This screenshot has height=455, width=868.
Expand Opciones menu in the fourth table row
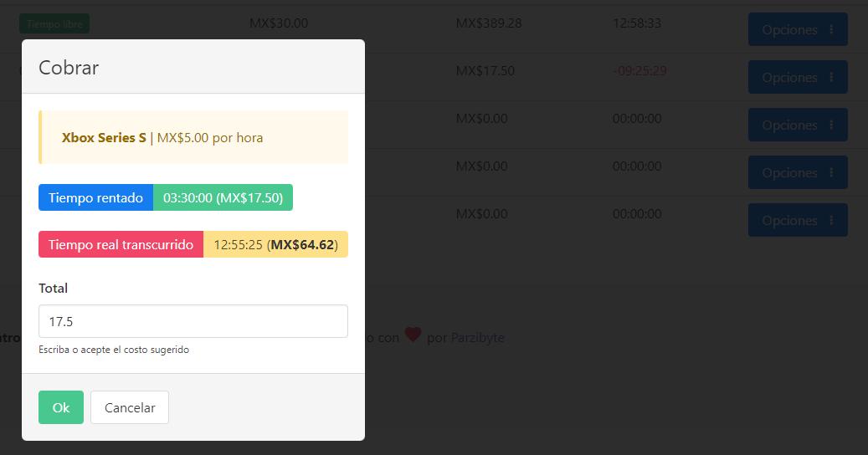point(797,173)
